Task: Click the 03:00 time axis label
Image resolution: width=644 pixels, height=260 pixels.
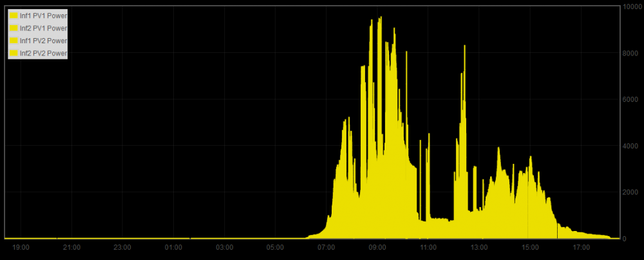Action: point(224,248)
